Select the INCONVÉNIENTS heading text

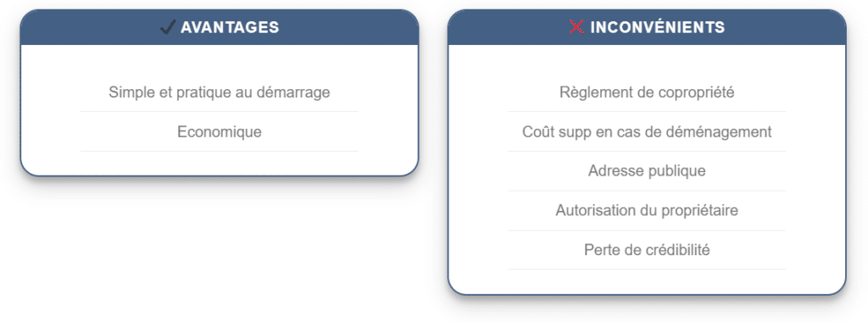coord(658,28)
